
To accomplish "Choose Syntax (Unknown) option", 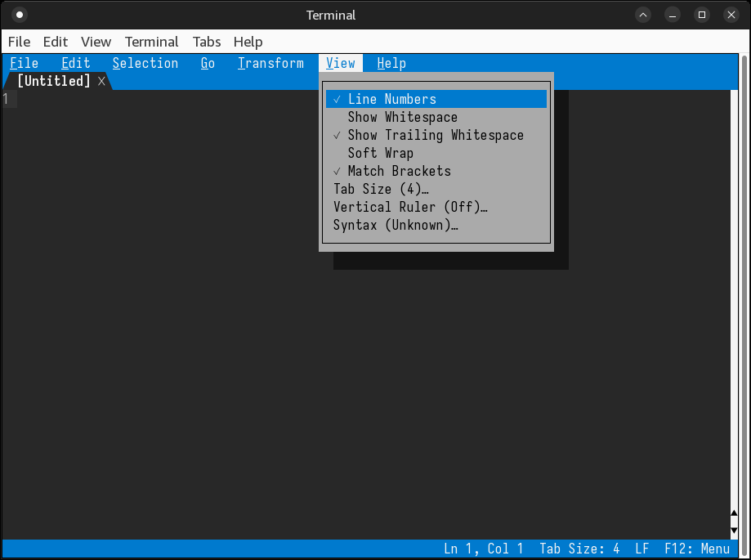I will pos(396,225).
